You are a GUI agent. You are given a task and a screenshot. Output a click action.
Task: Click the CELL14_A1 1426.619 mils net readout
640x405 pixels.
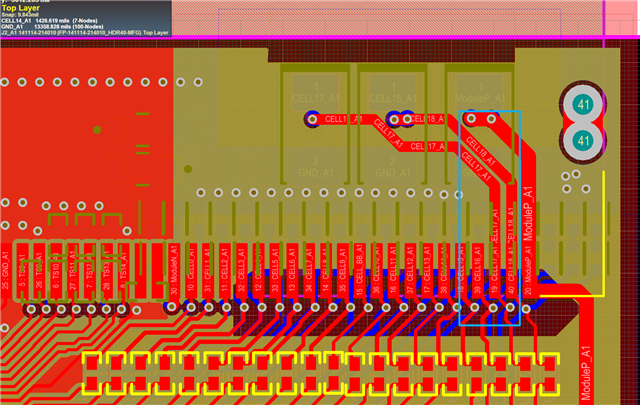point(49,20)
